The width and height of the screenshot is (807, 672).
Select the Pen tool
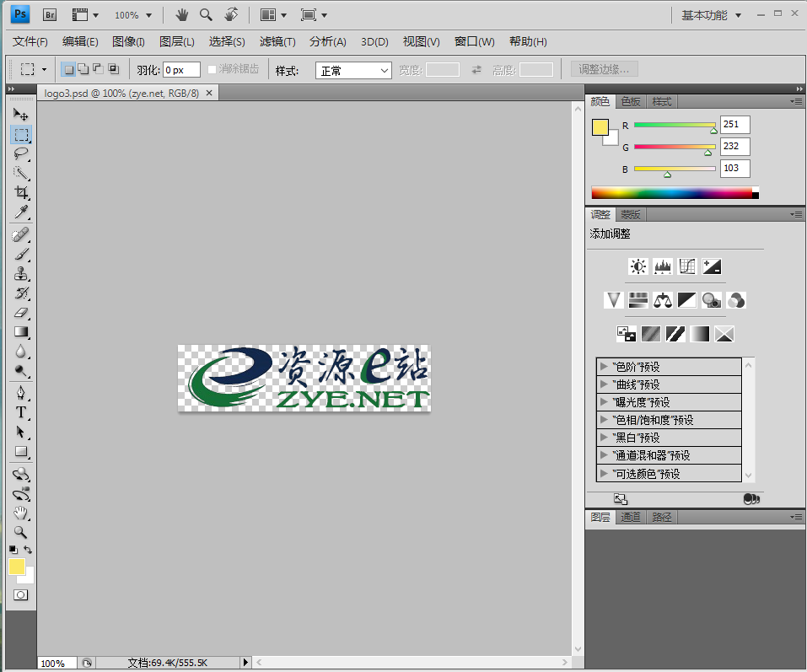point(20,393)
